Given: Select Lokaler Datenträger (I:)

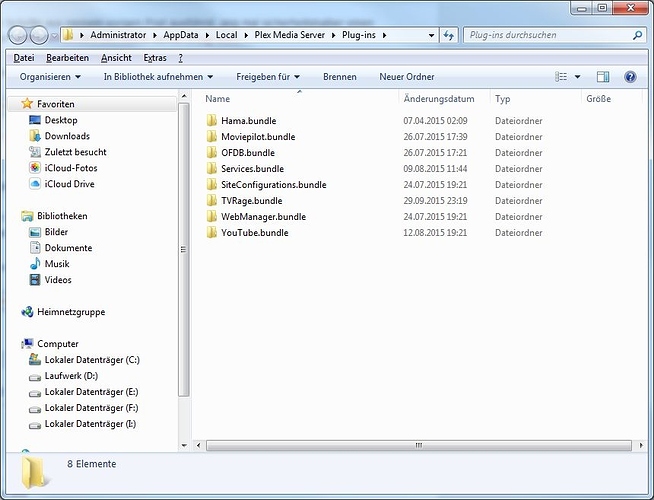Looking at the screenshot, I should tap(90, 424).
